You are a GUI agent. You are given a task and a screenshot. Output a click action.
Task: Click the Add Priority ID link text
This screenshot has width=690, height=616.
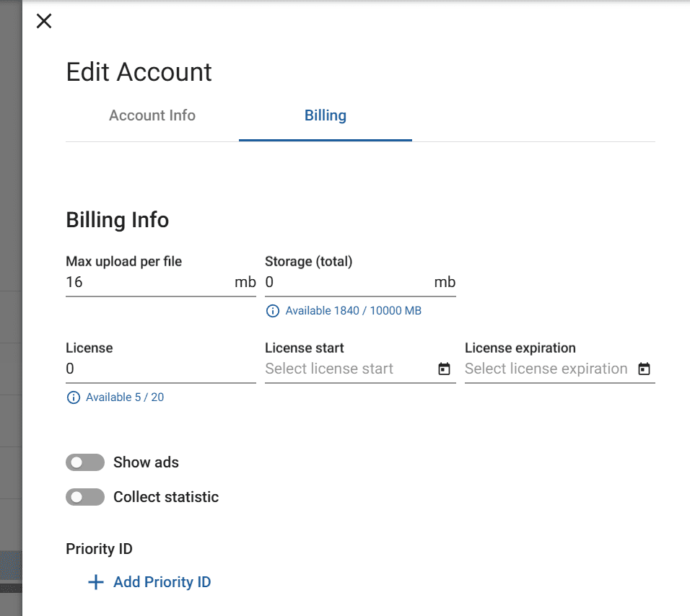[x=162, y=582]
